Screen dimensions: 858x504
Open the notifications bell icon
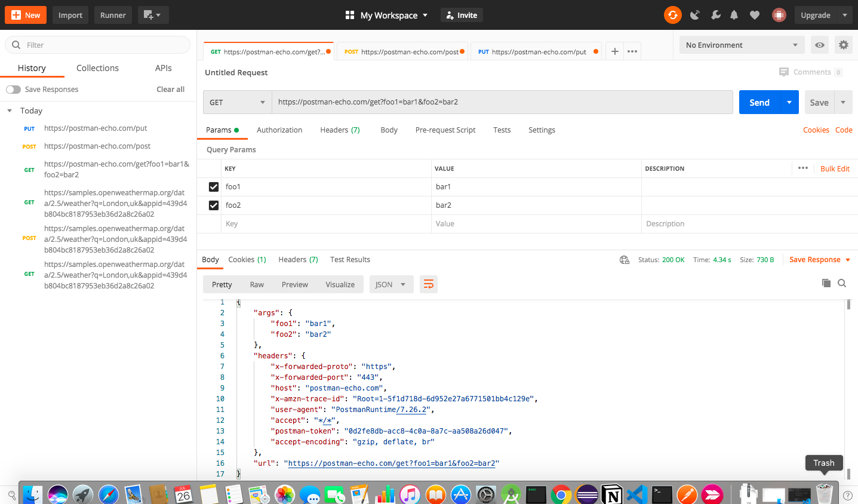pyautogui.click(x=734, y=15)
